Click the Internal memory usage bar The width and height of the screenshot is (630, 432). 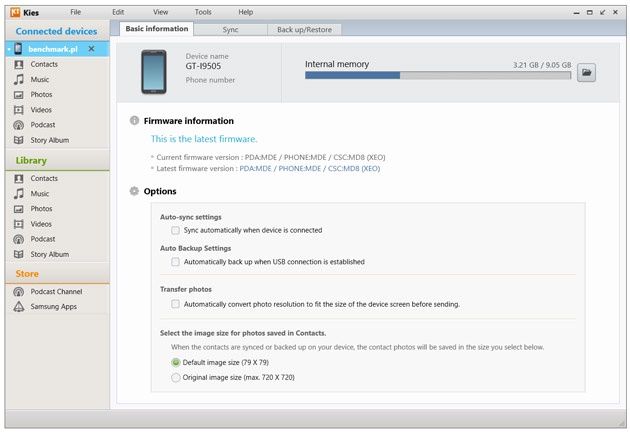point(438,76)
